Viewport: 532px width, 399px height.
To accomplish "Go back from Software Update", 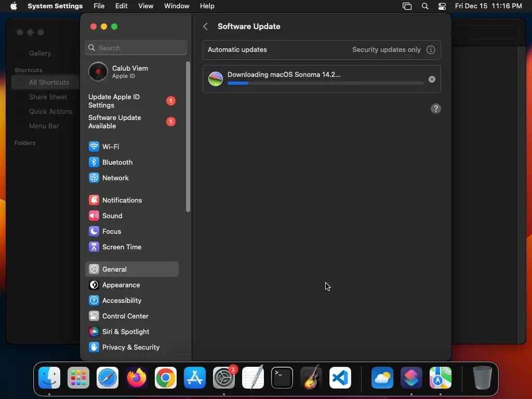I will pos(205,26).
